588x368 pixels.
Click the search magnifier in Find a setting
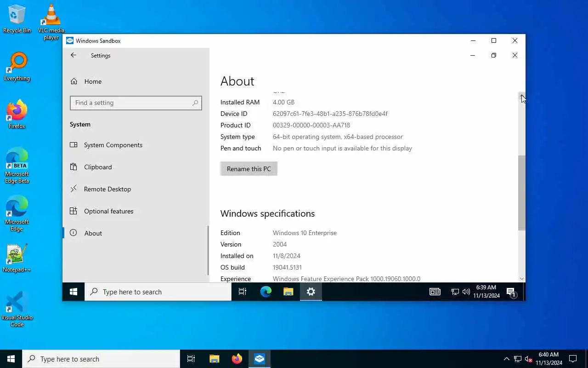pos(195,103)
